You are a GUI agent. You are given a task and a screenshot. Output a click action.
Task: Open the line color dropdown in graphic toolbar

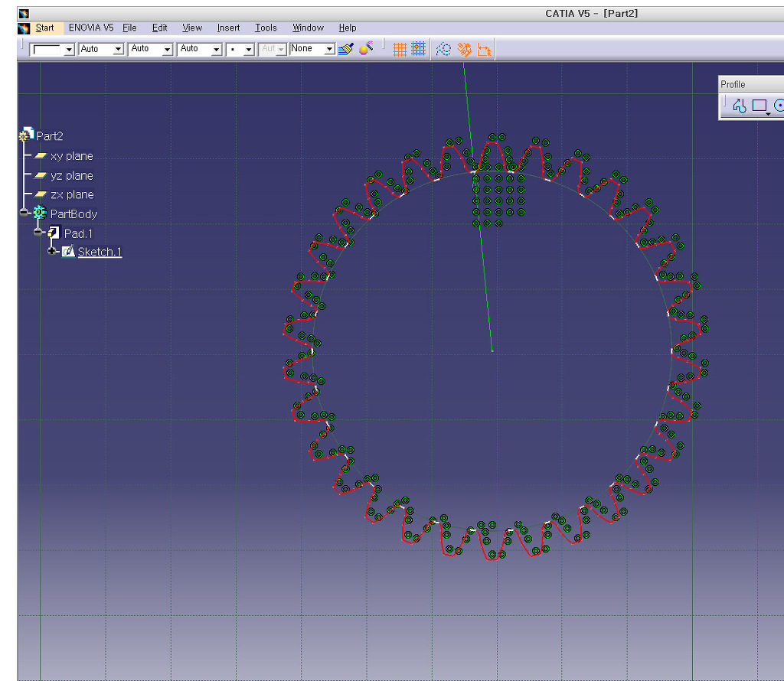[x=69, y=50]
